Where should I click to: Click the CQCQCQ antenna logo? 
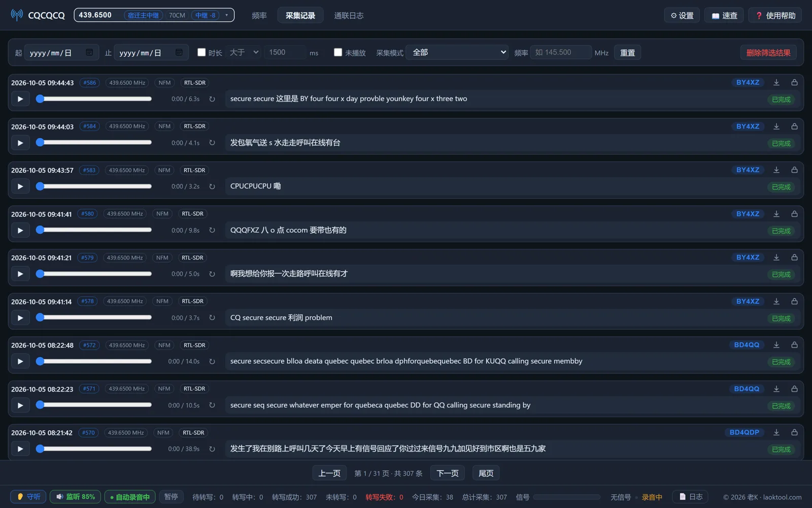[x=17, y=15]
